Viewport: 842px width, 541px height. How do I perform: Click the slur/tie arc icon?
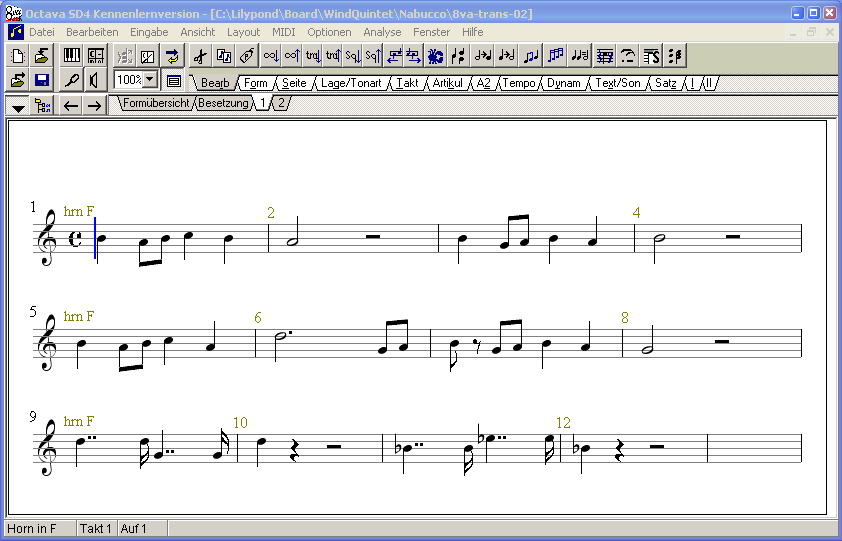(x=628, y=56)
